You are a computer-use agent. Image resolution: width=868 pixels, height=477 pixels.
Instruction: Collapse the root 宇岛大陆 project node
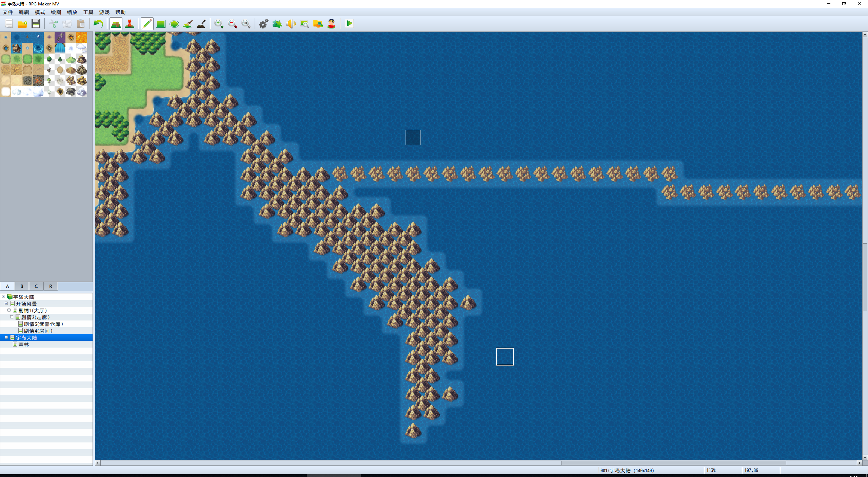pyautogui.click(x=4, y=297)
